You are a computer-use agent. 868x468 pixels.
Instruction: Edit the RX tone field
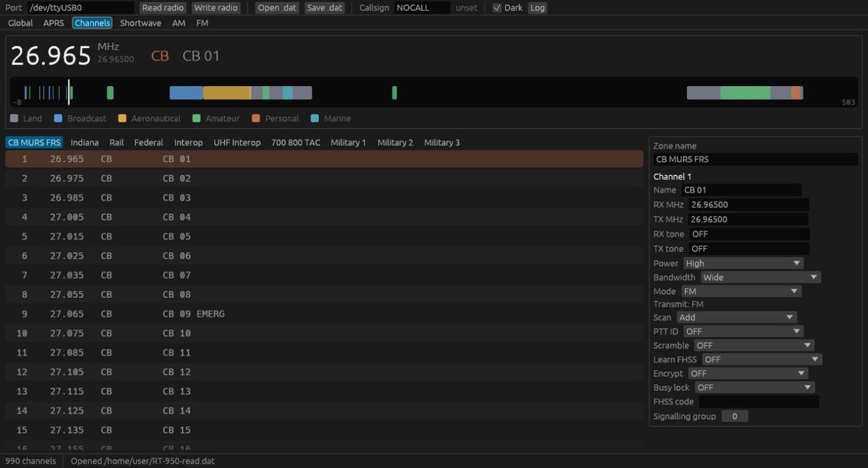tap(749, 234)
